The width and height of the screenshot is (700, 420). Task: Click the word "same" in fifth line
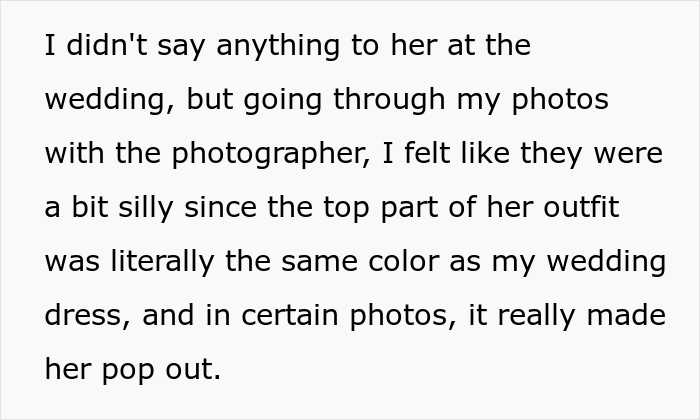point(320,263)
